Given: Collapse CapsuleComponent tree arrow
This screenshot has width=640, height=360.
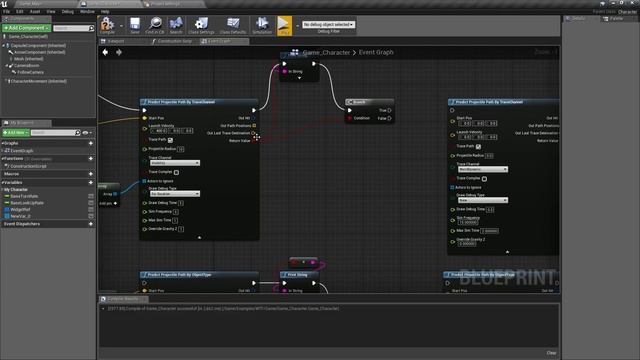Looking at the screenshot, I should (4, 46).
